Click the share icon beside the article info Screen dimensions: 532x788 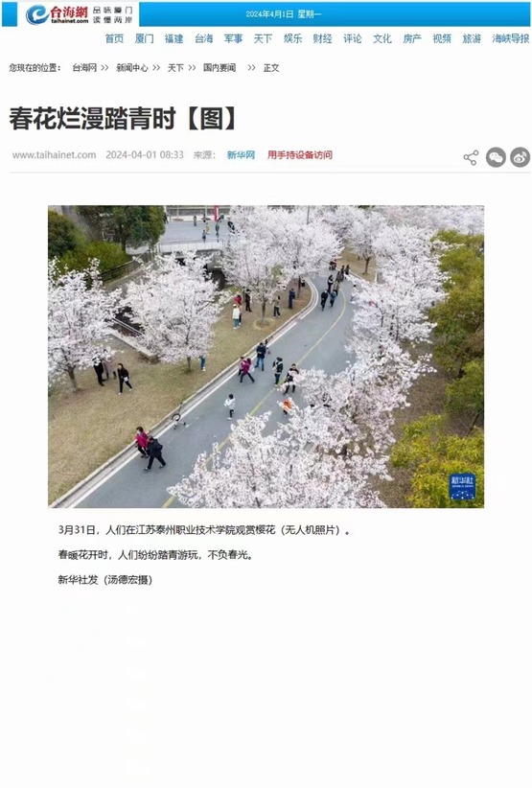[x=471, y=158]
